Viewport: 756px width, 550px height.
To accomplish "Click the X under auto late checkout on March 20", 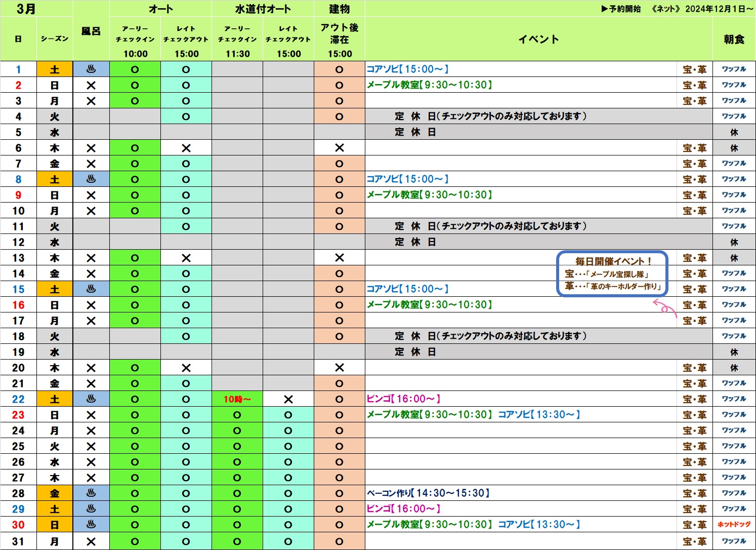I will pos(186,368).
